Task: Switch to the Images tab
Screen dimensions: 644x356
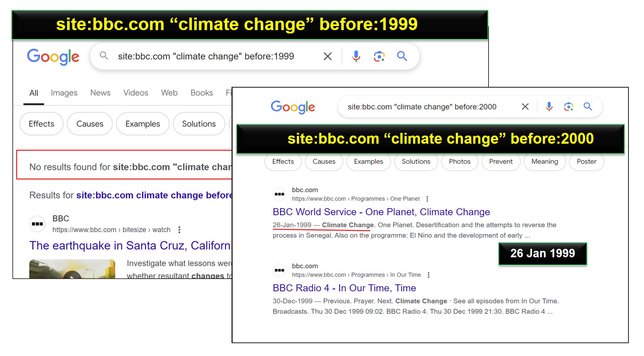Action: [x=64, y=93]
